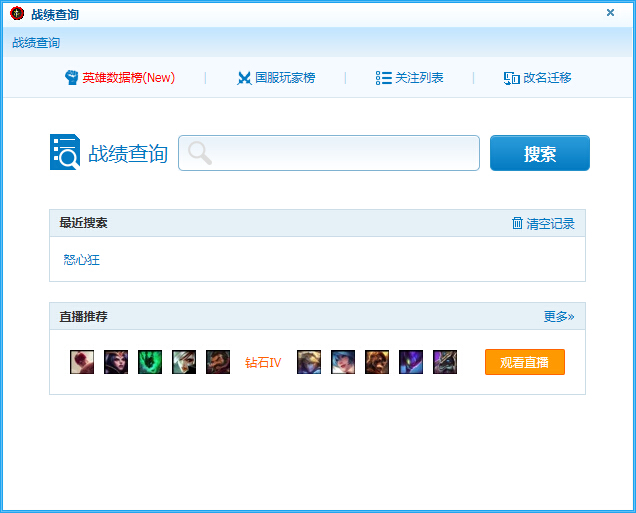Click the blue 搜索 button
The height and width of the screenshot is (513, 636).
pyautogui.click(x=539, y=153)
